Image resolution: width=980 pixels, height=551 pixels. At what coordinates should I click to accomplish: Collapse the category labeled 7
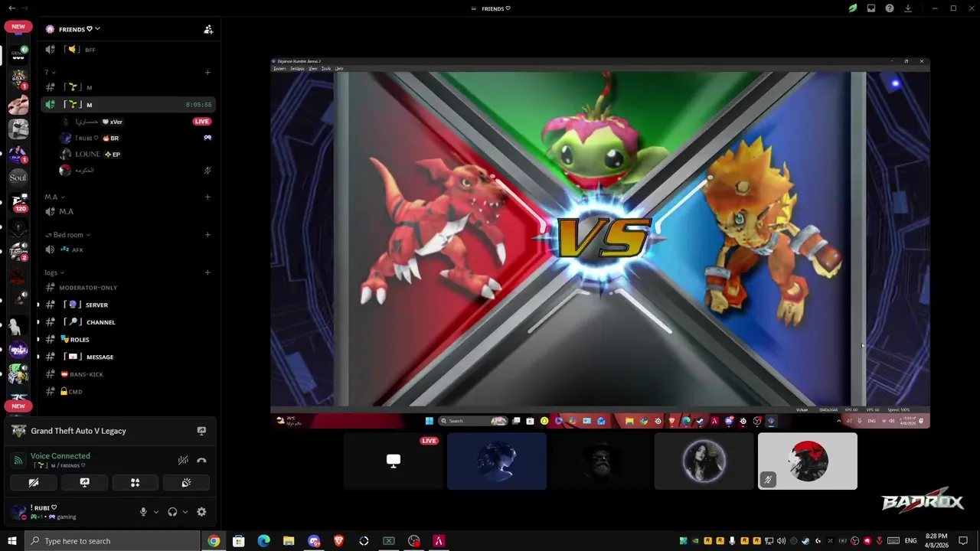49,73
